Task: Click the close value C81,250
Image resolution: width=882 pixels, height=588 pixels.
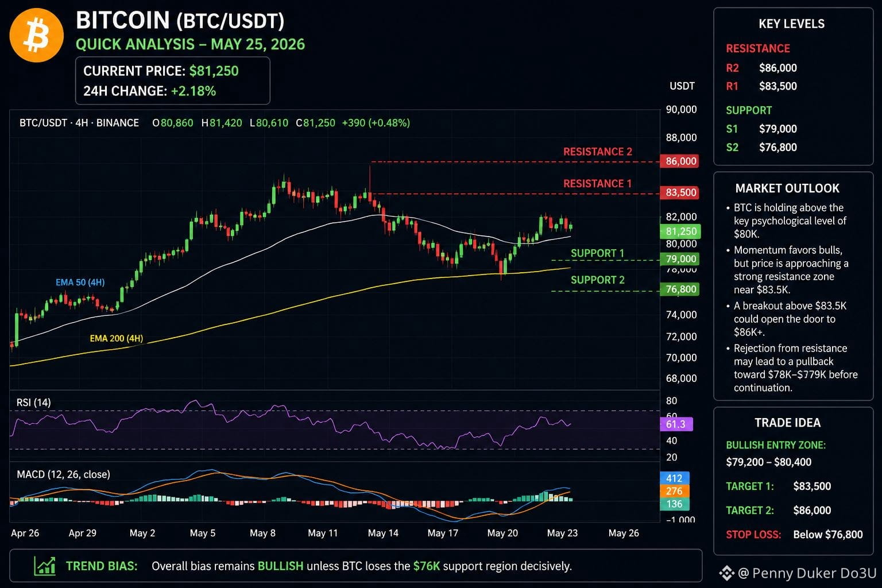Action: pyautogui.click(x=315, y=123)
